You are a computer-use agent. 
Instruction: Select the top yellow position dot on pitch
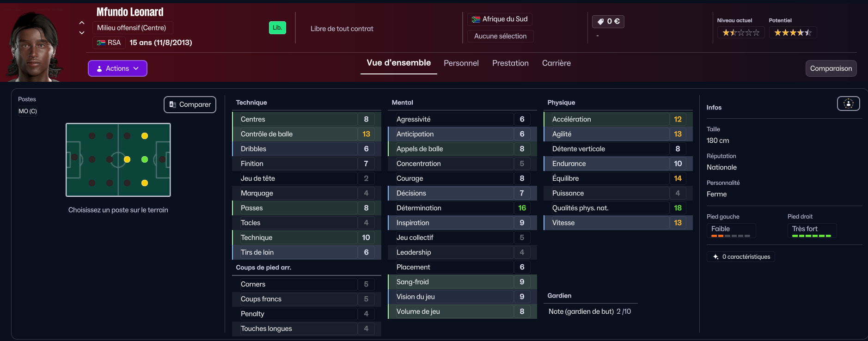tap(145, 136)
